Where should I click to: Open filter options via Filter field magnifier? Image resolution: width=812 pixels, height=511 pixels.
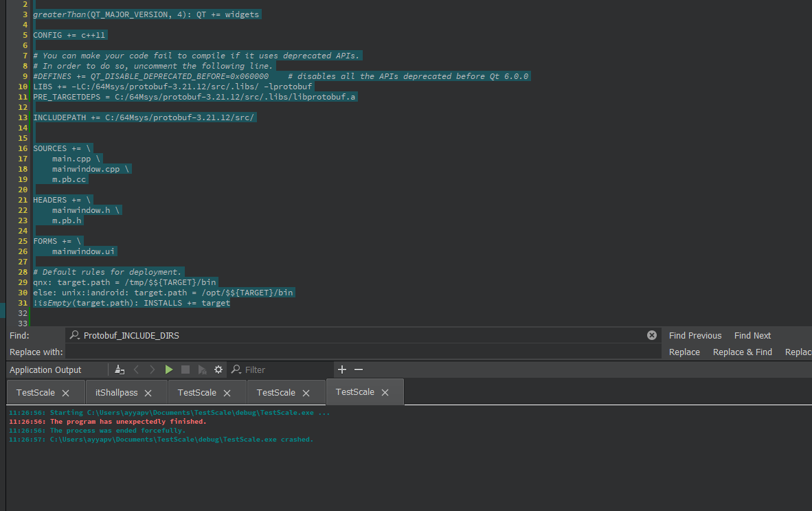(x=236, y=370)
